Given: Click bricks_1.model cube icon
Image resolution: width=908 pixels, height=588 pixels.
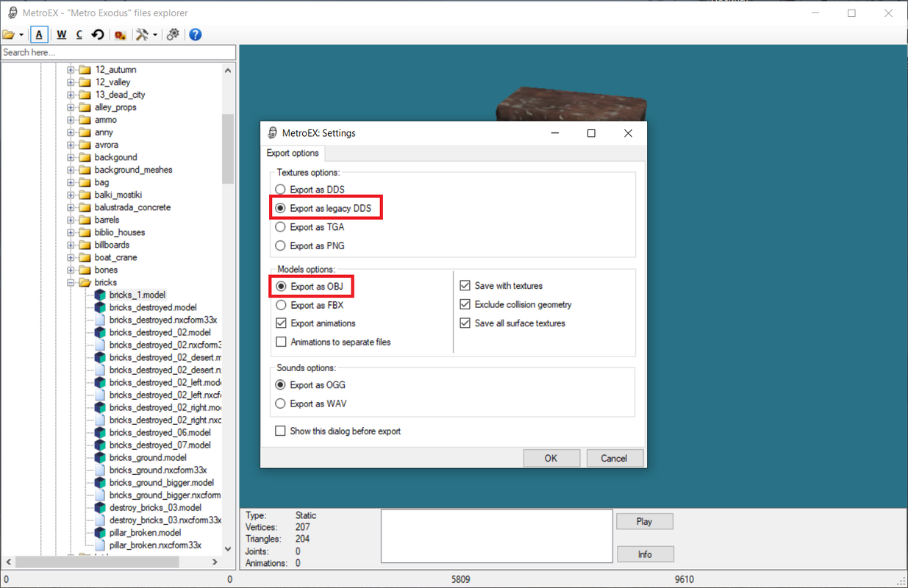Looking at the screenshot, I should (100, 295).
